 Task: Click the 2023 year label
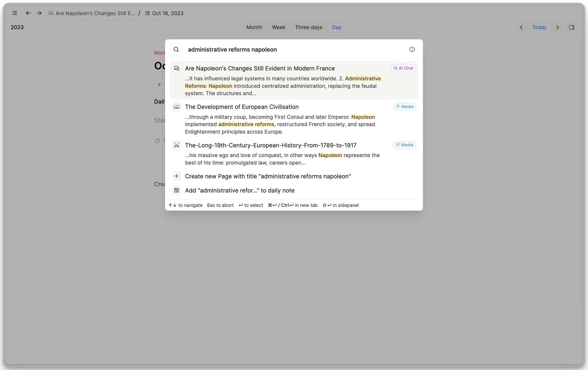click(17, 27)
